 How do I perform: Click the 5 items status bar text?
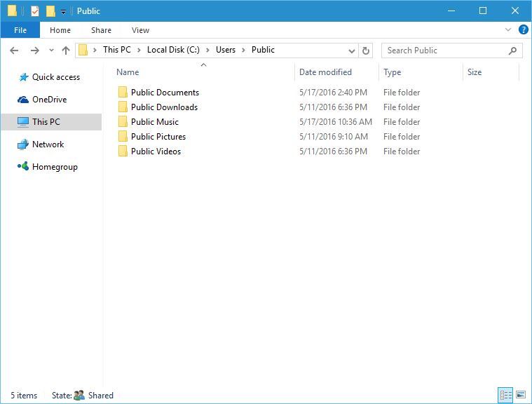point(24,396)
